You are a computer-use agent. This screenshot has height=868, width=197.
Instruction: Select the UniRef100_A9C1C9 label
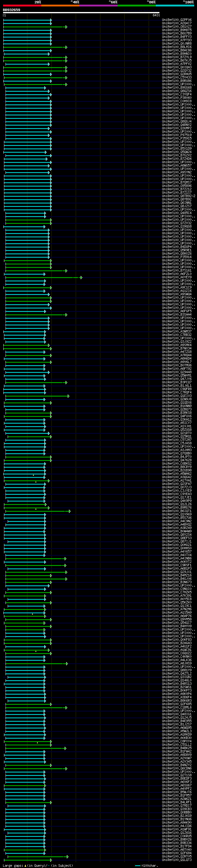pyautogui.click(x=177, y=287)
